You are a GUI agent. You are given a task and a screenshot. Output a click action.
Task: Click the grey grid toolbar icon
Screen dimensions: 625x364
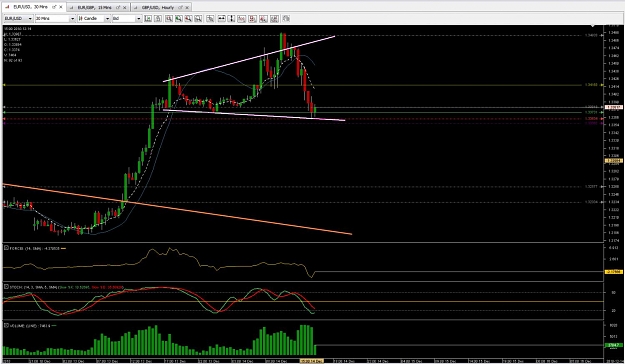click(x=274, y=18)
